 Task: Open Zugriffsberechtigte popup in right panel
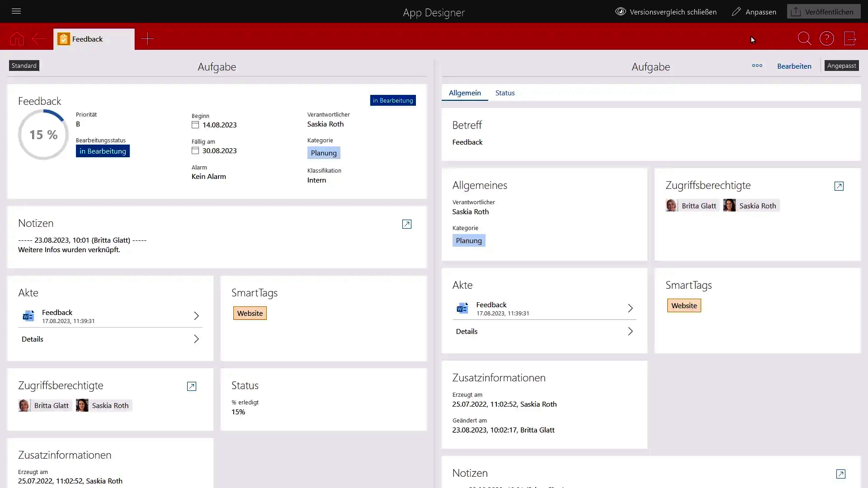[839, 186]
